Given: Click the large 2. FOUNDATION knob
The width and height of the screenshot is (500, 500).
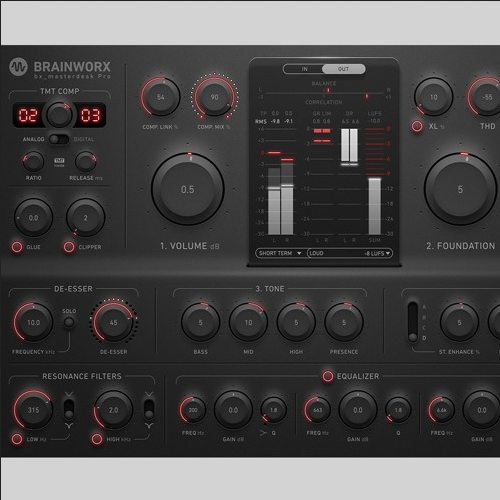Looking at the screenshot, I should pos(460,189).
